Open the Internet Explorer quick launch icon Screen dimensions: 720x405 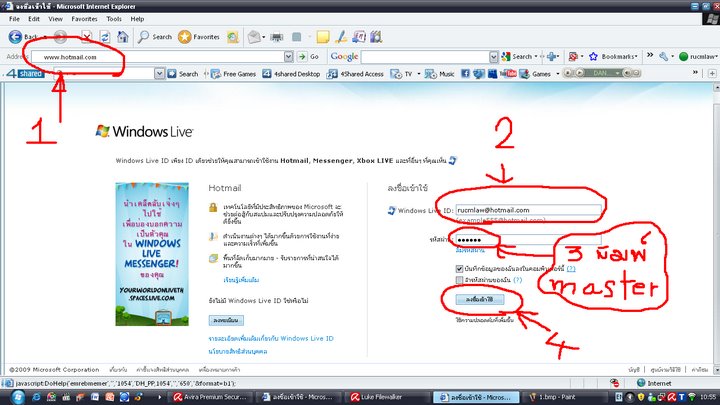pyautogui.click(x=36, y=397)
